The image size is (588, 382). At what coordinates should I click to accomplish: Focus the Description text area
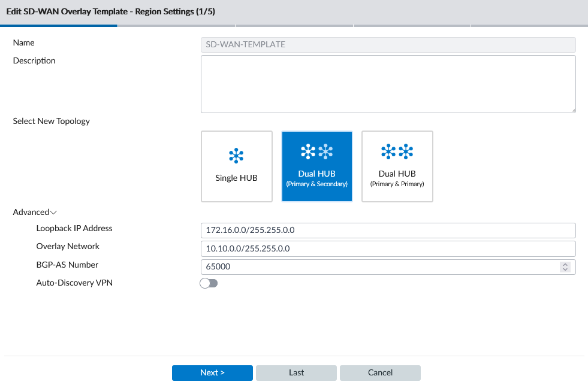point(388,84)
